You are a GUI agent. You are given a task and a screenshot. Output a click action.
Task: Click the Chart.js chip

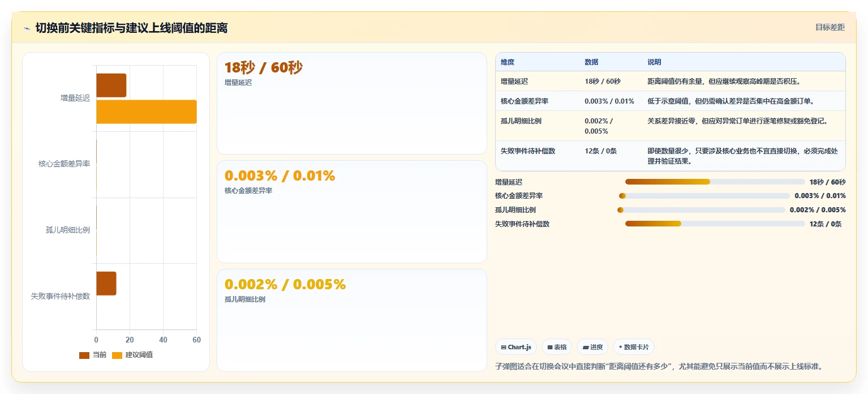coord(515,347)
